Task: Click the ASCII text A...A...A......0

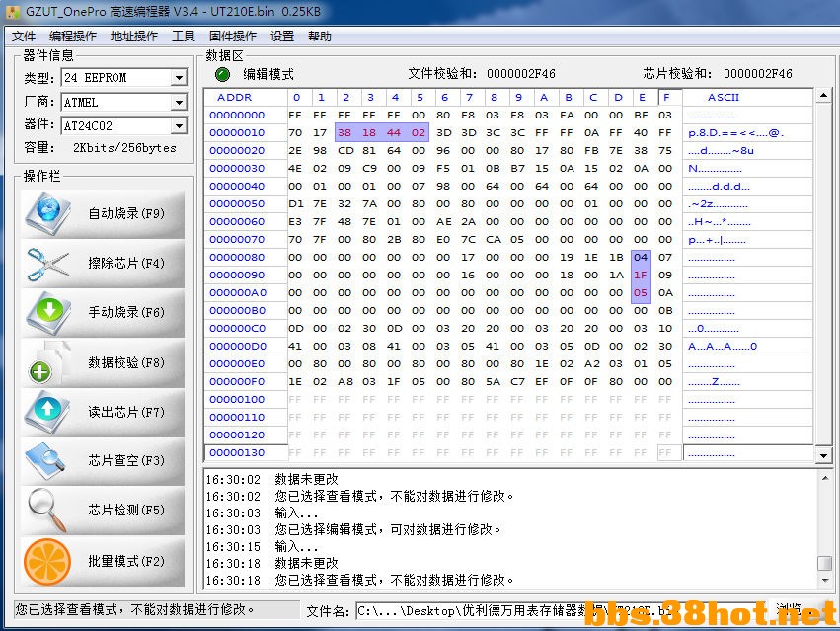Action: coord(723,347)
